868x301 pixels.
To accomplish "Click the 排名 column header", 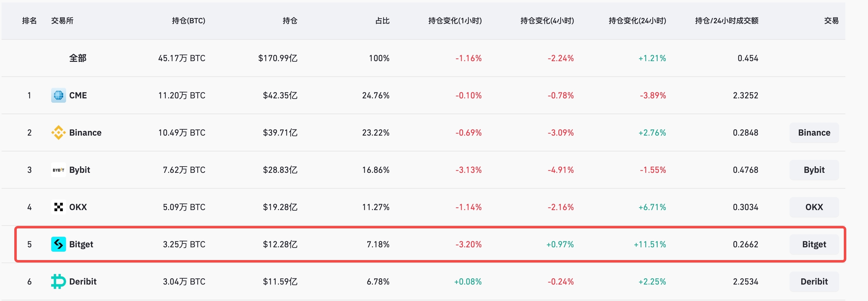I will (29, 21).
